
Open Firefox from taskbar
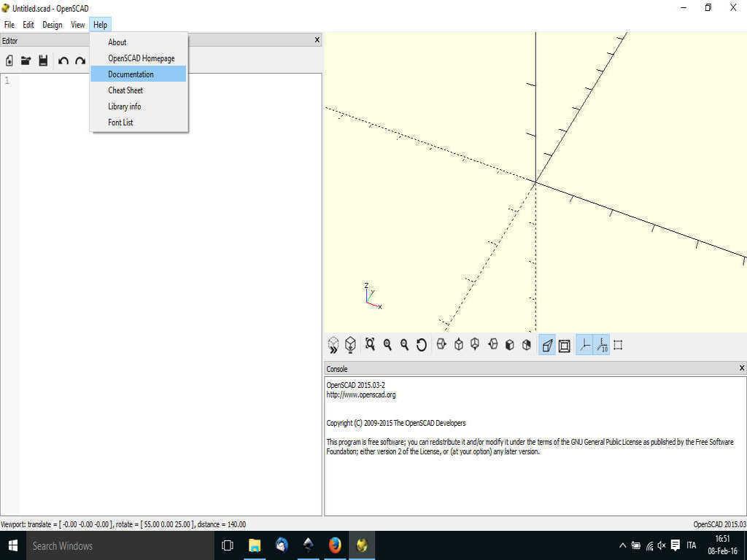335,545
